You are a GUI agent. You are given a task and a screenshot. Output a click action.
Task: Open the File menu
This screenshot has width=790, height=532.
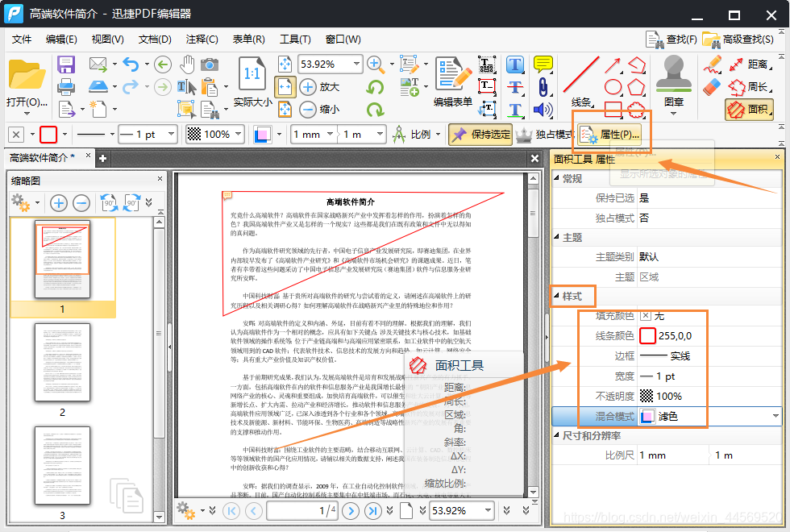point(22,39)
